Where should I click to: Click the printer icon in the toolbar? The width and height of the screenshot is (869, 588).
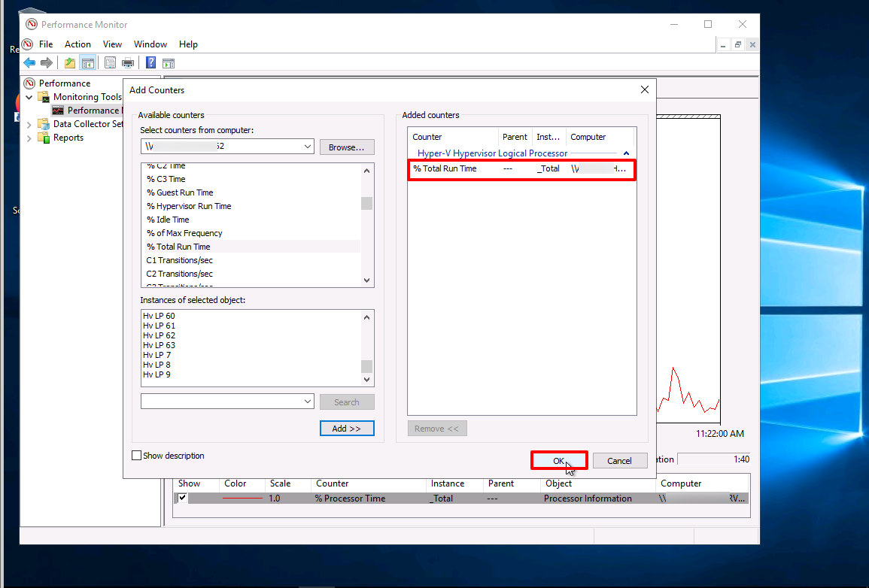128,63
